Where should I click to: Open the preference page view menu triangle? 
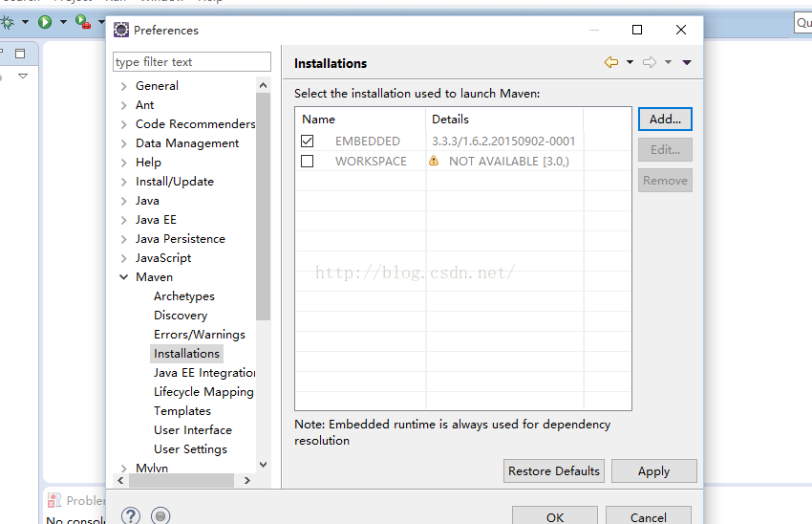(687, 63)
